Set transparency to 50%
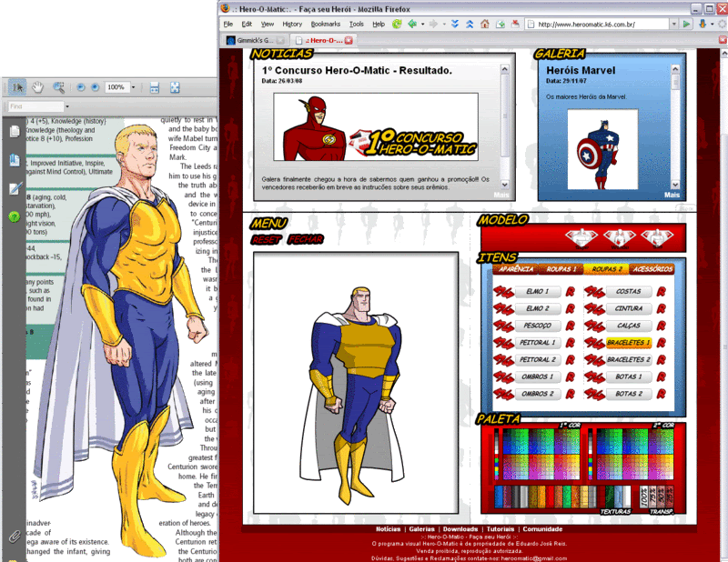This screenshot has width=728, height=562. pyautogui.click(x=661, y=497)
